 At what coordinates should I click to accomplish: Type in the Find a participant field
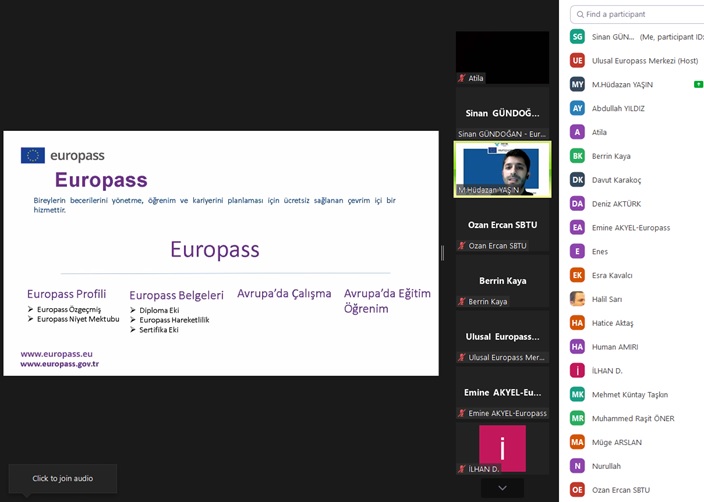click(x=642, y=14)
